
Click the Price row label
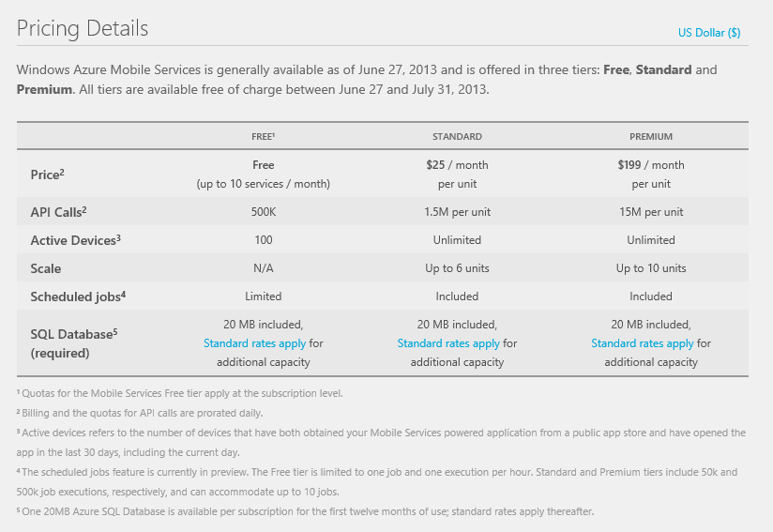click(x=46, y=174)
